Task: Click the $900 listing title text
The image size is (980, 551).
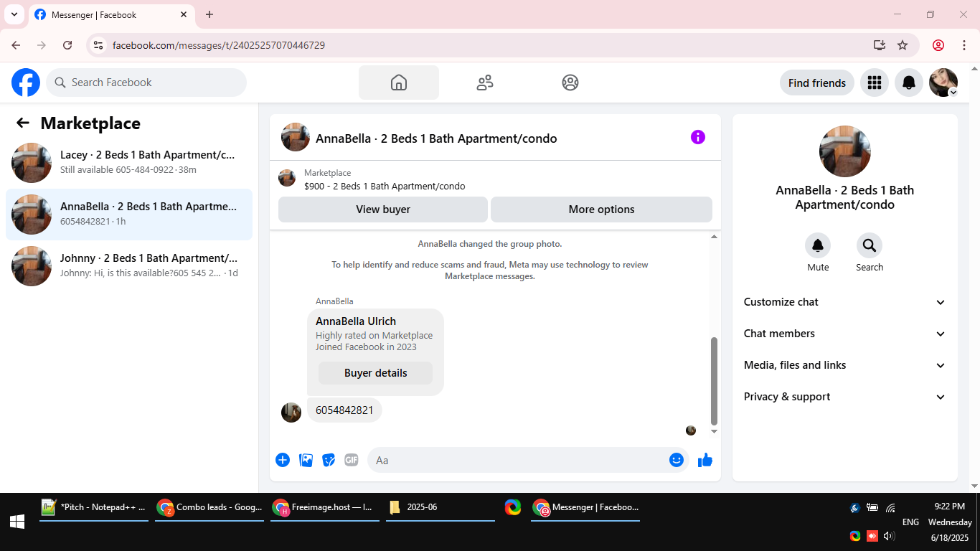Action: tap(385, 187)
